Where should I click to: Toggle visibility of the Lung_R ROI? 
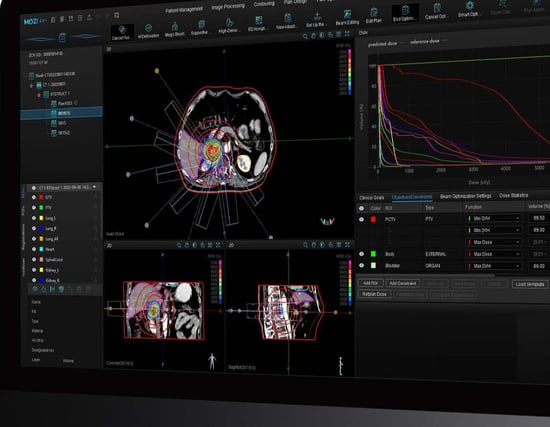coord(34,228)
